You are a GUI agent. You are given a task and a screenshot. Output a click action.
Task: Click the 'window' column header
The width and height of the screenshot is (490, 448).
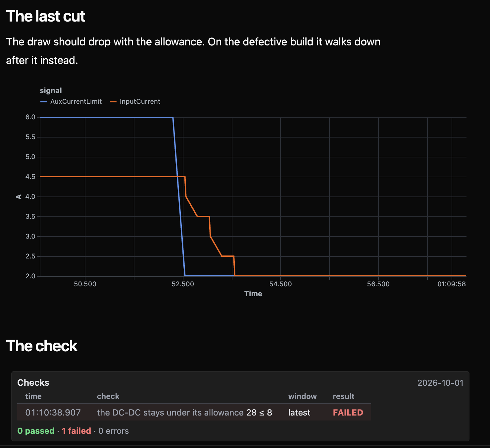coord(303,396)
